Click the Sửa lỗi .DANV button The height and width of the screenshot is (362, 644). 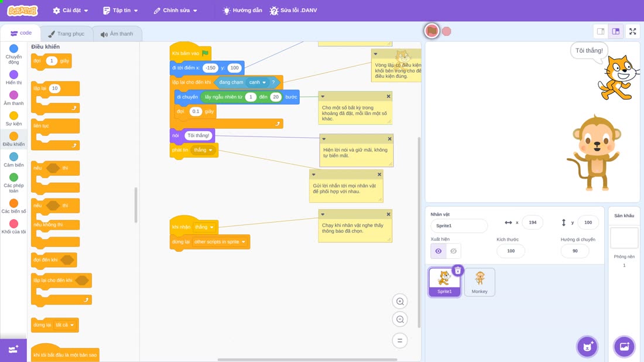[x=293, y=11]
